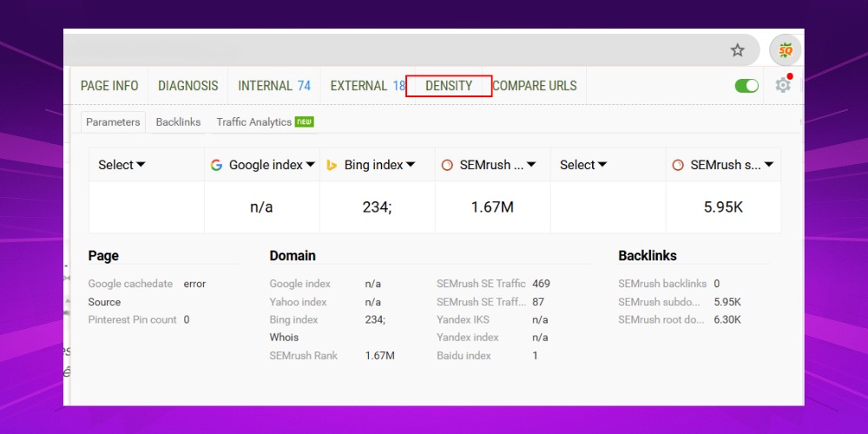This screenshot has height=434, width=868.
Task: Click the bookmark star icon
Action: [x=737, y=50]
